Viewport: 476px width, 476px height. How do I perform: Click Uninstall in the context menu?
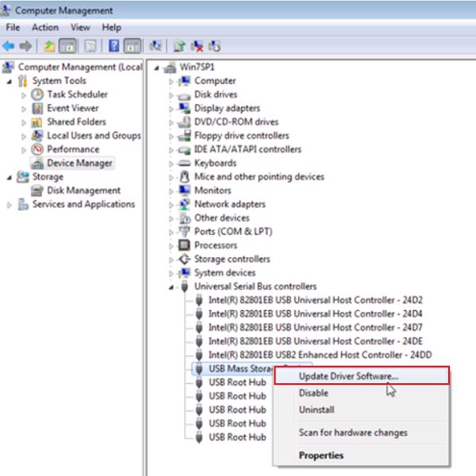tap(316, 410)
